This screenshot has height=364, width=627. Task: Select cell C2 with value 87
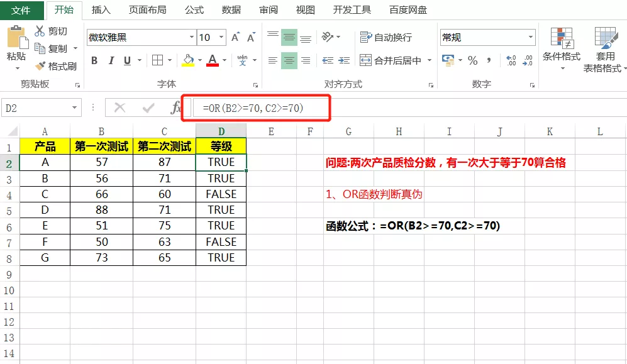(x=164, y=162)
